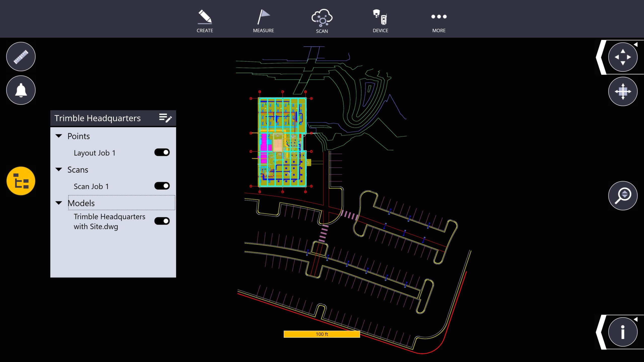Open the notifications bell
The width and height of the screenshot is (644, 362).
point(21,90)
